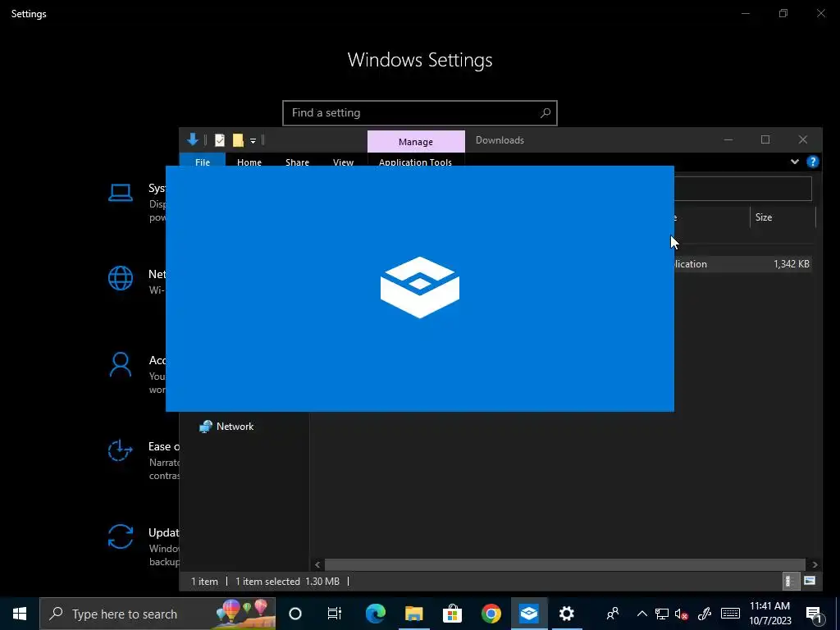
Task: Click the Network computer icon
Action: click(x=206, y=427)
